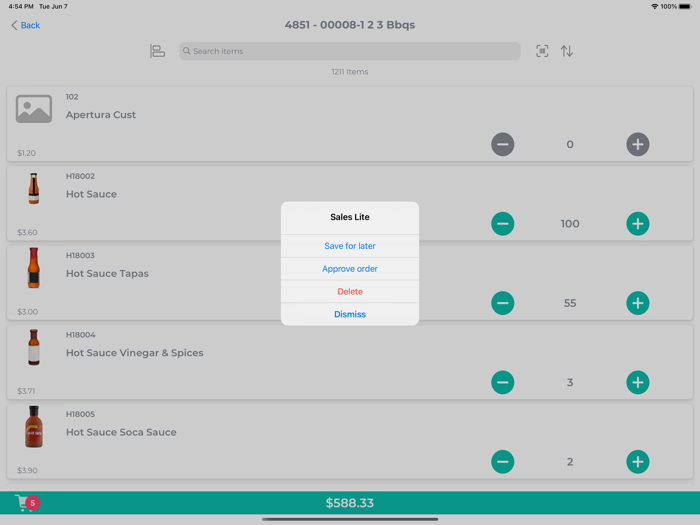The image size is (700, 525).
Task: Open Apertura Cust placeholder image
Action: (34, 109)
